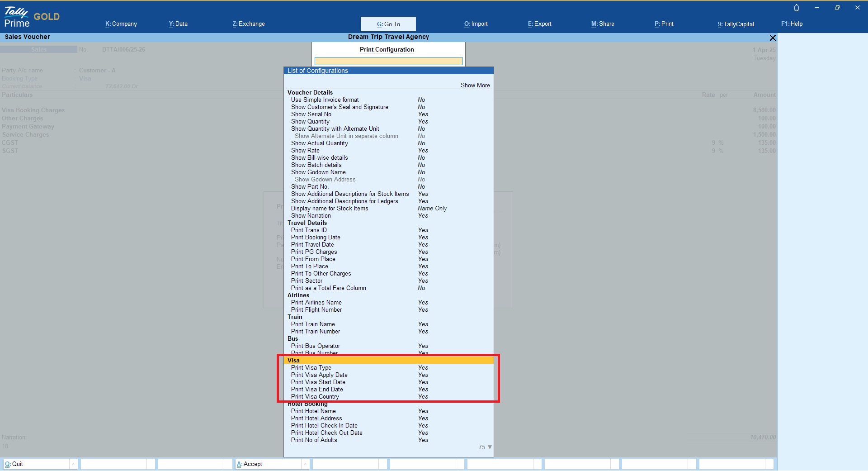The width and height of the screenshot is (868, 471).
Task: Click the scroll-down arrow beside 75
Action: 490,447
